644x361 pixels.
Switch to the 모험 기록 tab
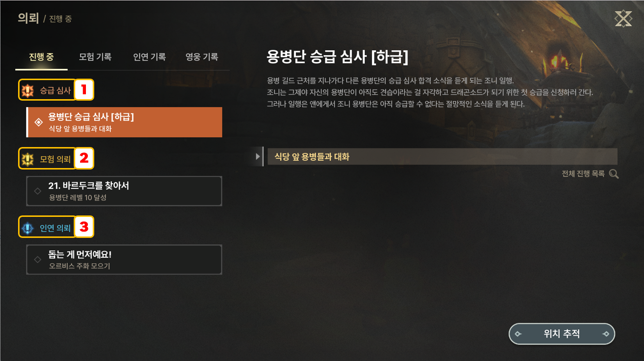click(x=95, y=57)
